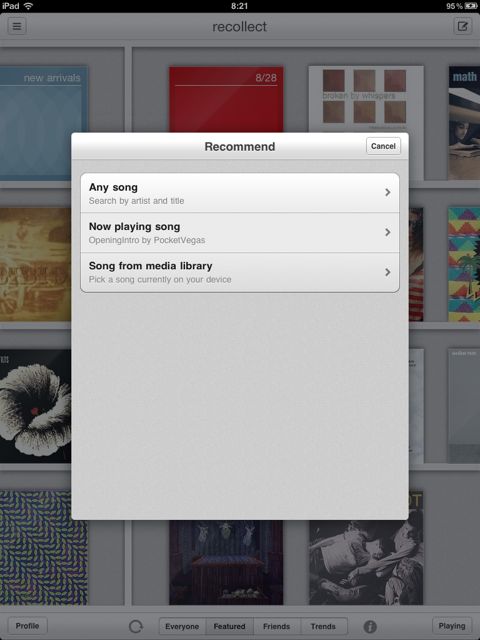The image size is (480, 640).
Task: Expand the Now playing song chevron
Action: 387,232
